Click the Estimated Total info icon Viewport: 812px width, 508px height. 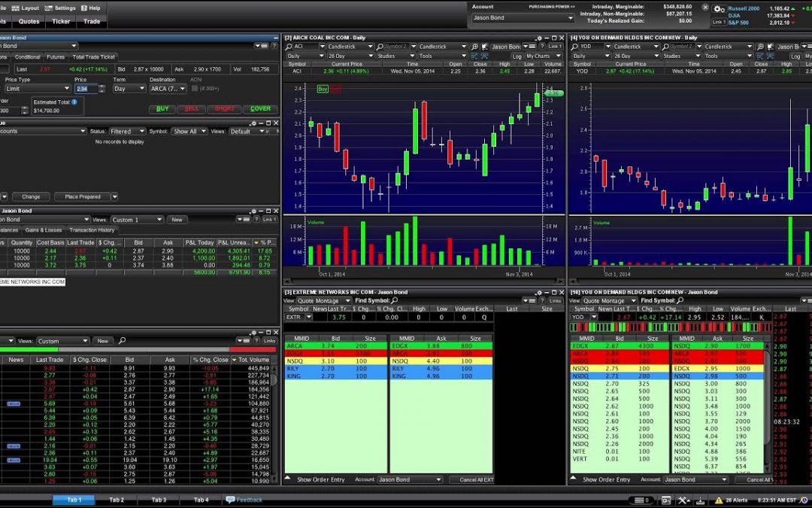(x=74, y=102)
